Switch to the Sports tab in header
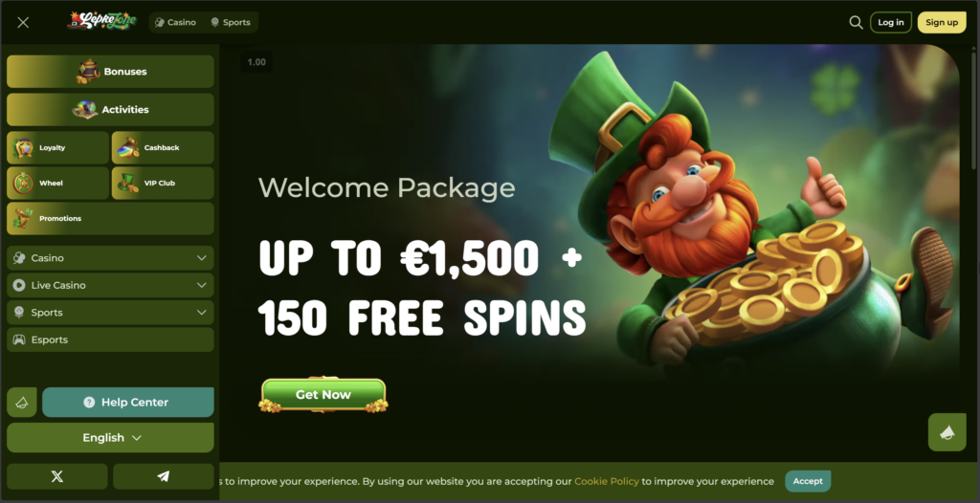980x503 pixels. click(x=231, y=23)
